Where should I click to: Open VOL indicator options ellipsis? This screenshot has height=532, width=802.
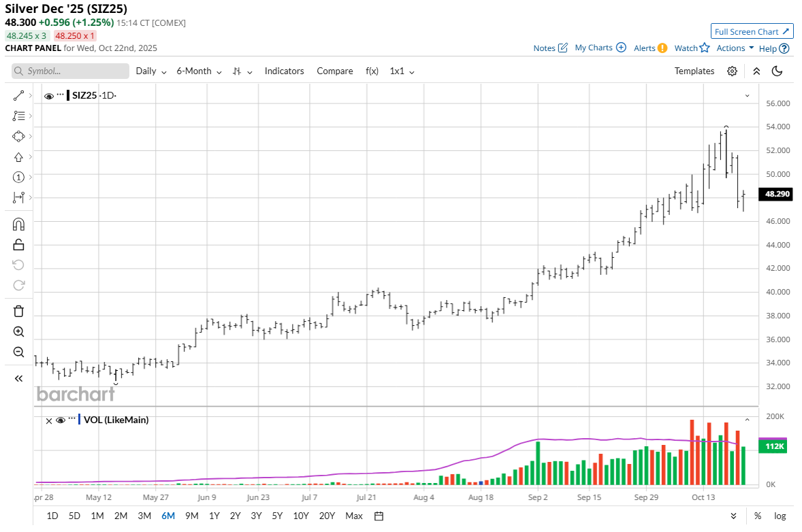click(x=72, y=418)
